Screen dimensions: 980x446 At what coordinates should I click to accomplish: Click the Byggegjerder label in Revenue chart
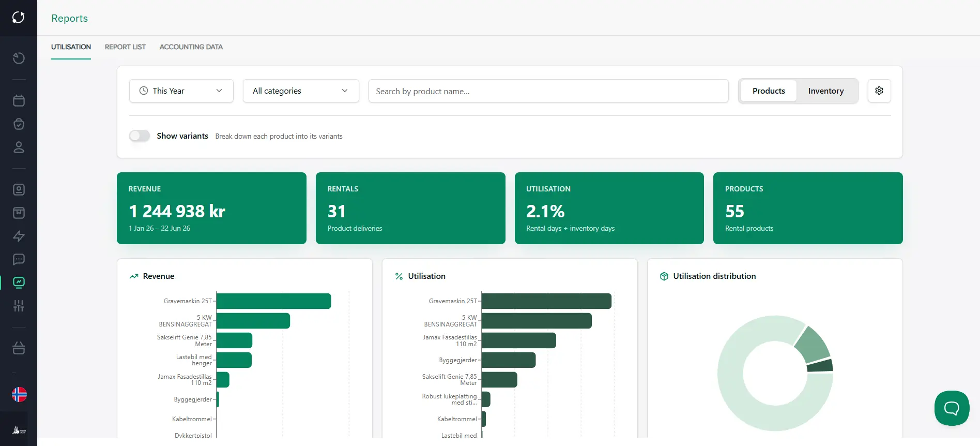193,399
